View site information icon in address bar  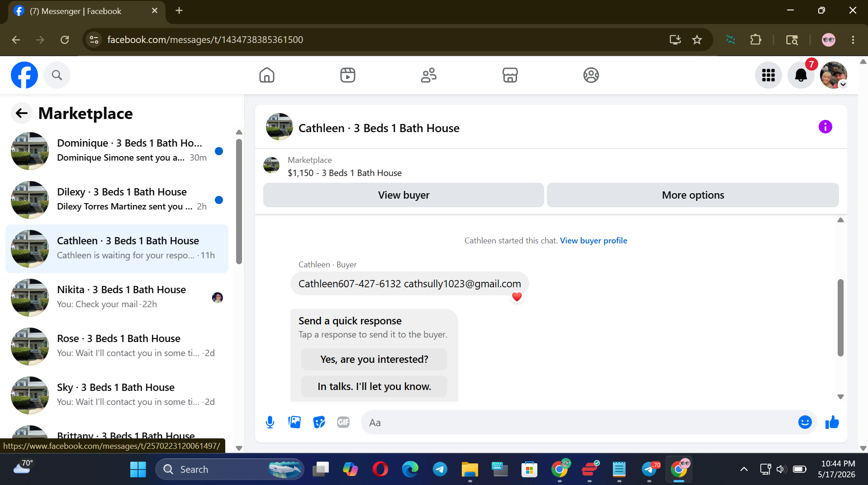94,40
